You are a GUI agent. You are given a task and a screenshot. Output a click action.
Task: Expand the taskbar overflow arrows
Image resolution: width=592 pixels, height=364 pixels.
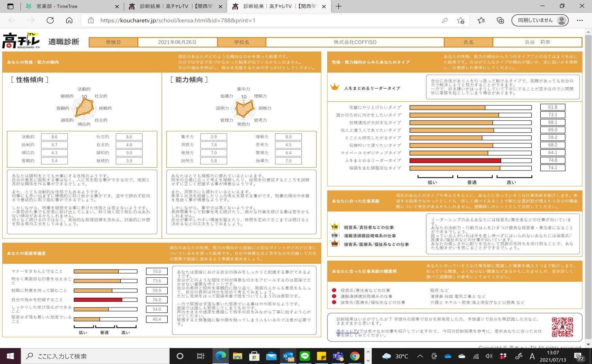[x=368, y=356]
